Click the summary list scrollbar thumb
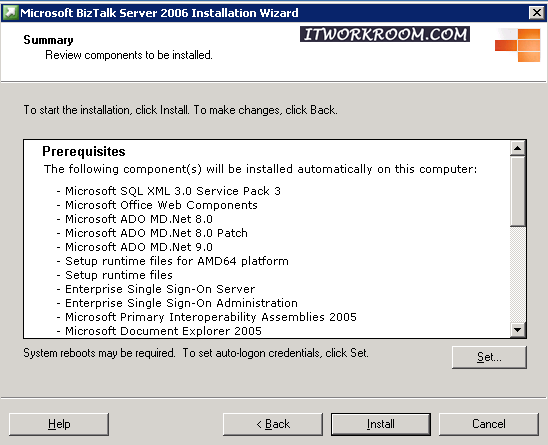 [x=518, y=191]
